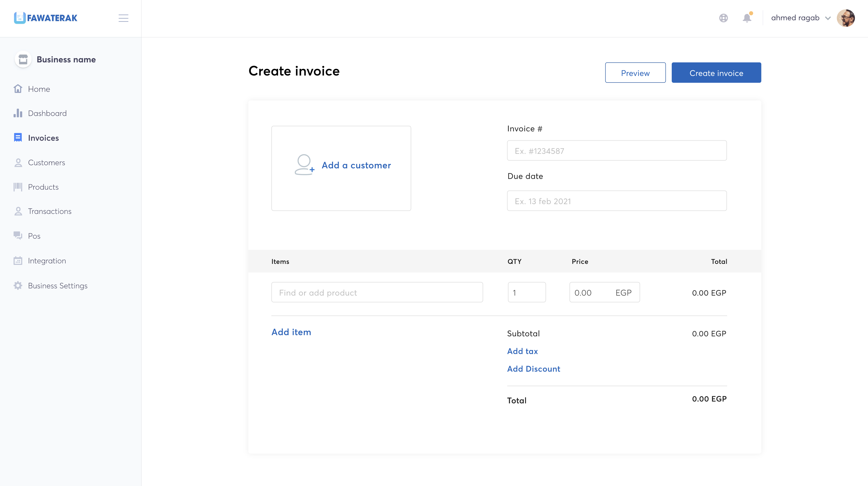Expand the ahmed ragab user dropdown
Image resolution: width=868 pixels, height=486 pixels.
click(x=828, y=18)
